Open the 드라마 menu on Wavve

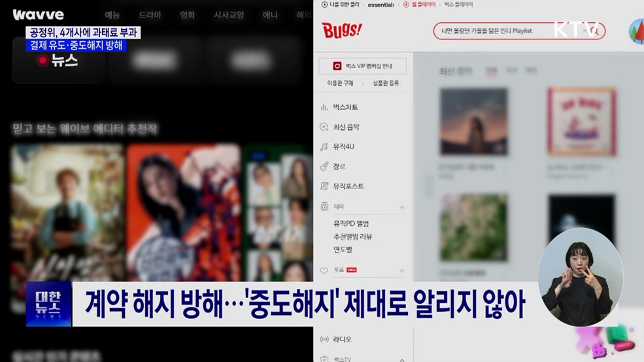point(150,14)
